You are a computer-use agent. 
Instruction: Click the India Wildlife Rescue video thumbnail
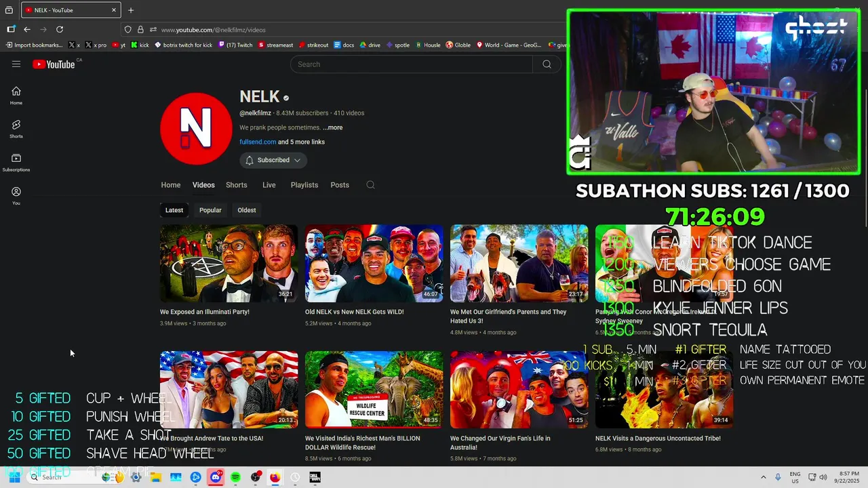click(374, 389)
